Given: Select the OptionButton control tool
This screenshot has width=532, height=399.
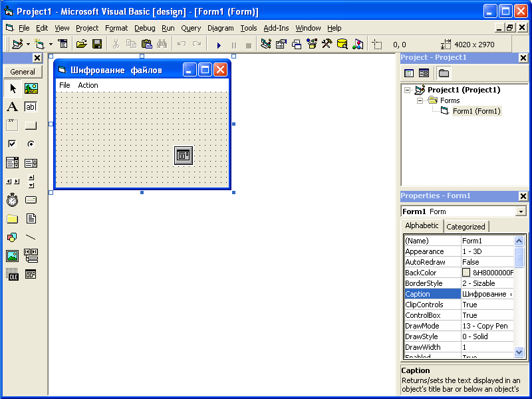Looking at the screenshot, I should click(x=31, y=144).
